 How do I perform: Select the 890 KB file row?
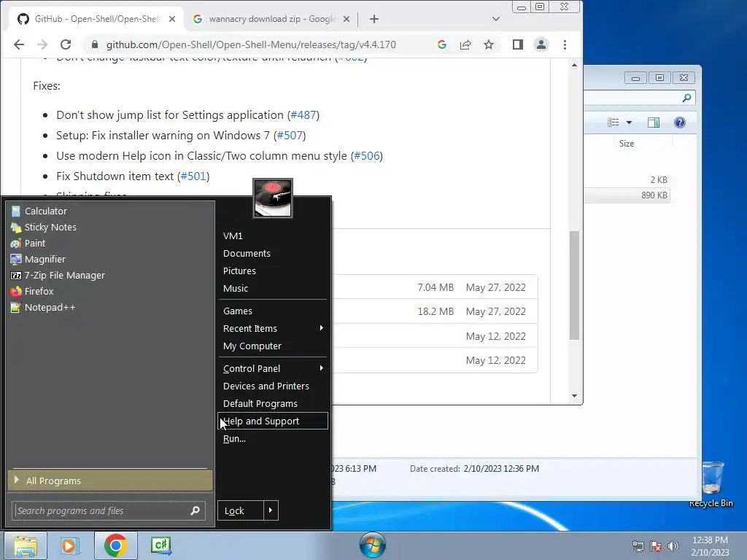click(627, 195)
